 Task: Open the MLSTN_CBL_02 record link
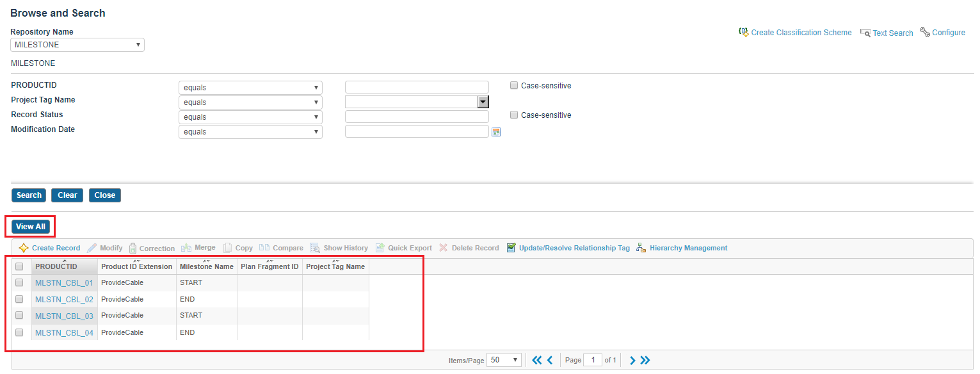(64, 299)
